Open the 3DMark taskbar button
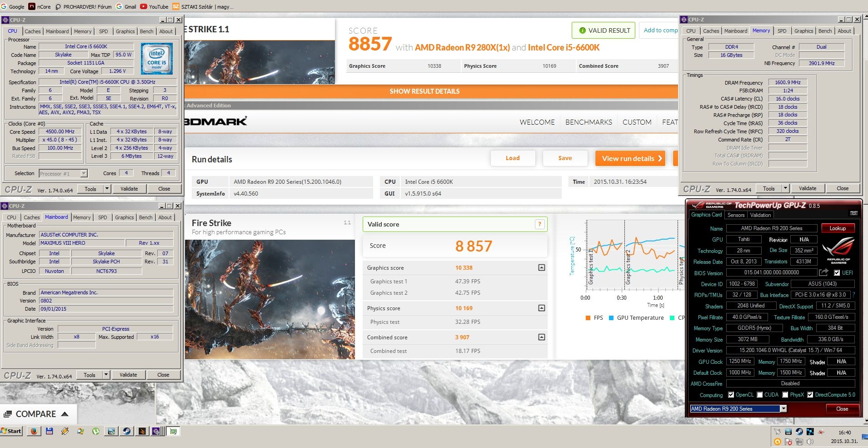Image resolution: width=868 pixels, height=448 pixels. (x=142, y=431)
